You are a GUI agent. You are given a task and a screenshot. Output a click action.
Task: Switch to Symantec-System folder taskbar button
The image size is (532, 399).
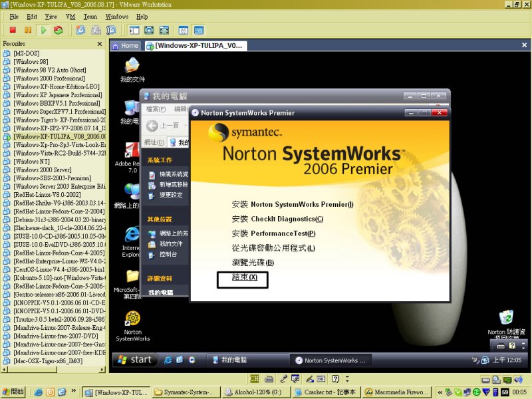click(x=186, y=392)
